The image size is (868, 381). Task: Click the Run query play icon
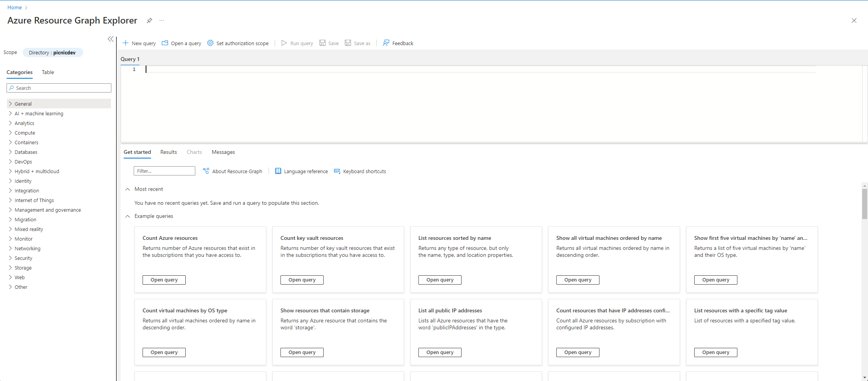click(x=284, y=43)
